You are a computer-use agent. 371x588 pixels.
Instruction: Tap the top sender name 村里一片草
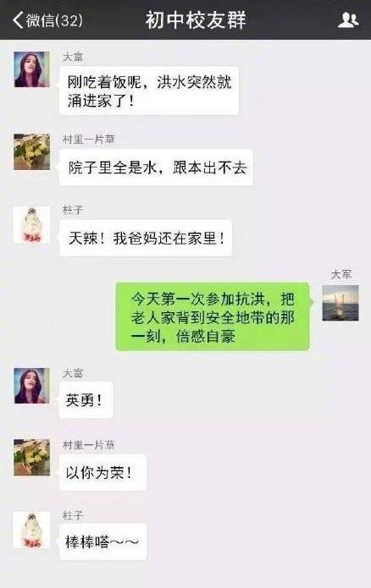tap(89, 140)
